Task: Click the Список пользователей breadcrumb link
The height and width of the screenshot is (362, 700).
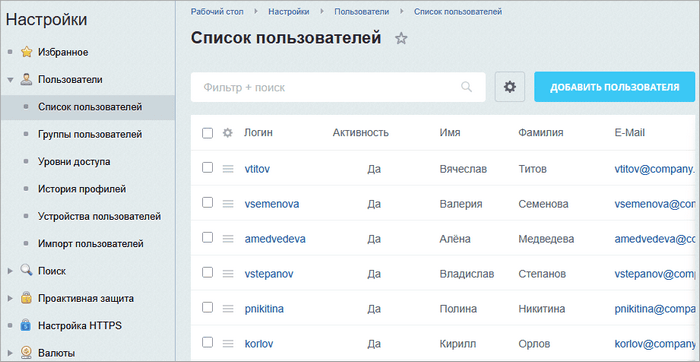Action: 458,12
